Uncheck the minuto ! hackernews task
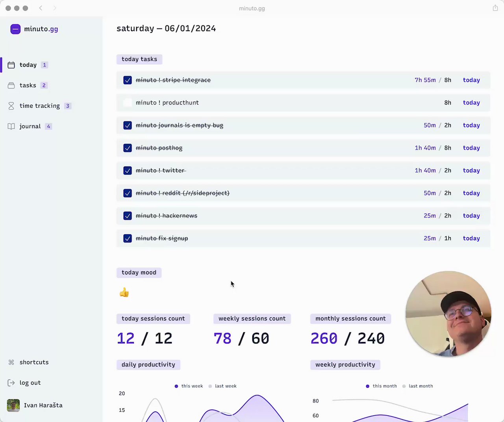Image resolution: width=504 pixels, height=422 pixels. tap(128, 216)
